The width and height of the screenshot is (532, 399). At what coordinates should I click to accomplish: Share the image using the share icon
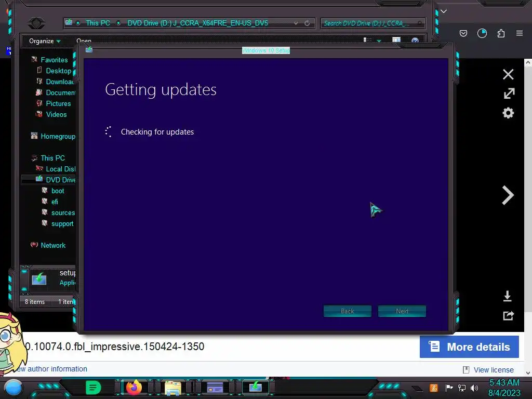point(508,316)
